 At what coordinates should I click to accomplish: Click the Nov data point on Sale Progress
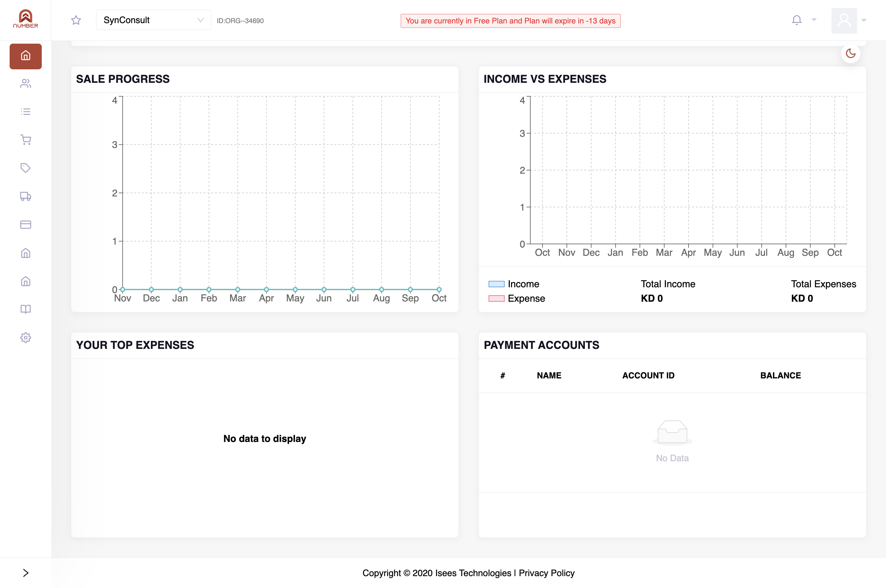pyautogui.click(x=123, y=290)
